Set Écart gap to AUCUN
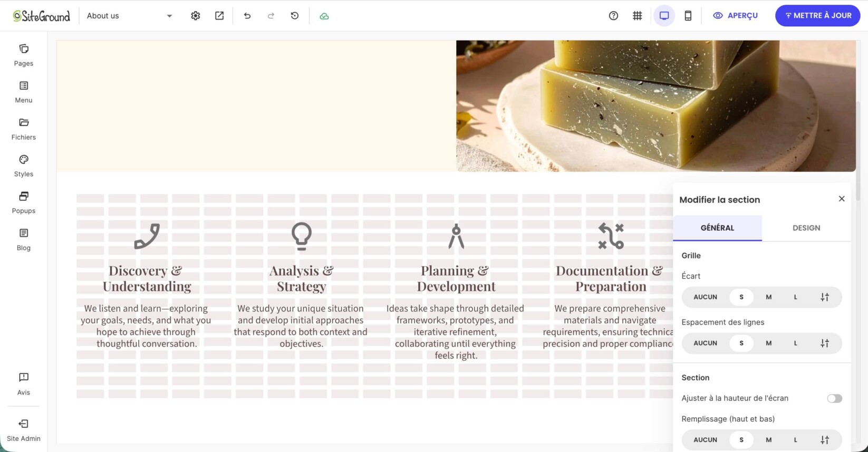The image size is (868, 452). (706, 297)
